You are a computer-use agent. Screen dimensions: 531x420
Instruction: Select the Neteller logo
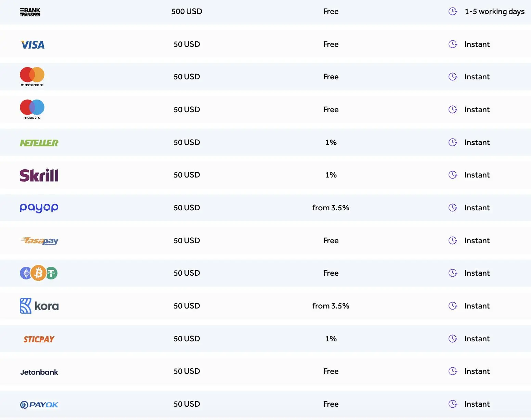pyautogui.click(x=39, y=143)
